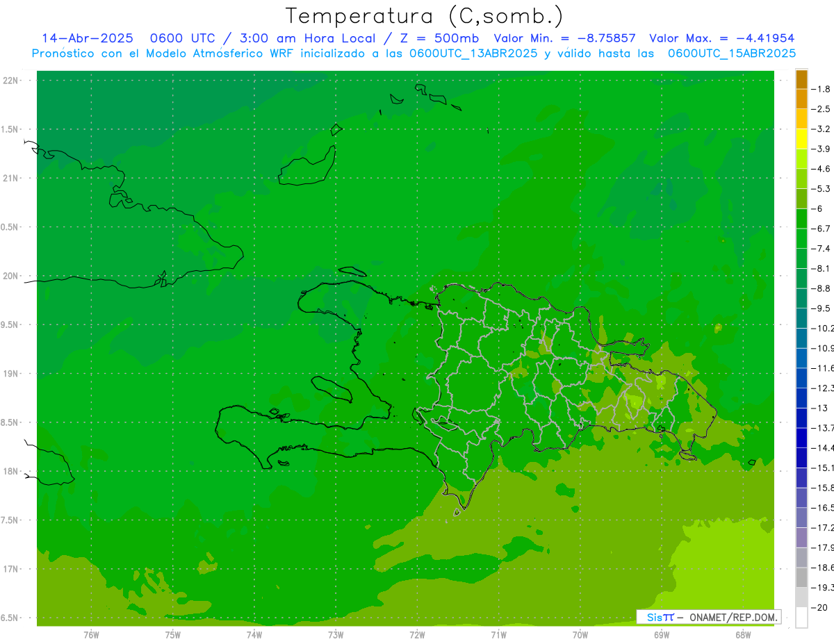The height and width of the screenshot is (644, 834).
Task: Click the 0600UTC_13ABR2025 initialization time
Action: 473,53
